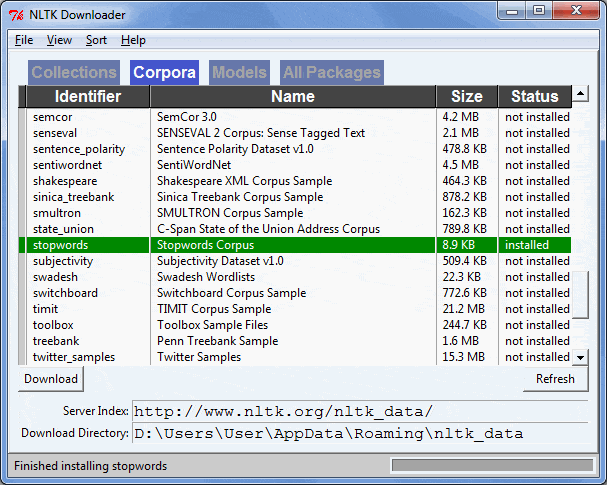Click the progress bar in status area
Viewport: 607px width, 485px height.
pyautogui.click(x=492, y=465)
